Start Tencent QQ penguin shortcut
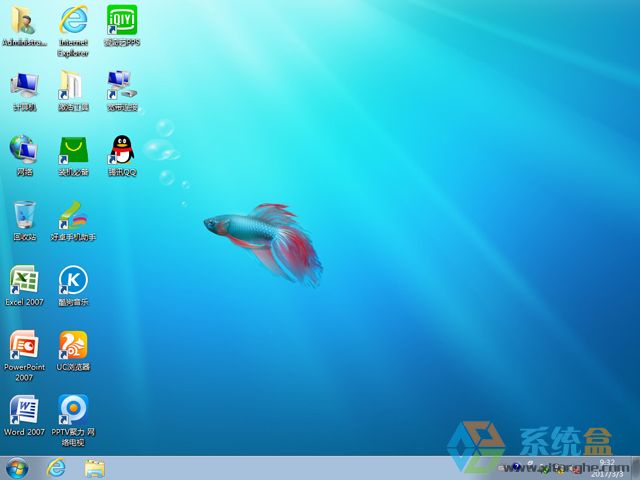The width and height of the screenshot is (640, 480). [x=122, y=156]
